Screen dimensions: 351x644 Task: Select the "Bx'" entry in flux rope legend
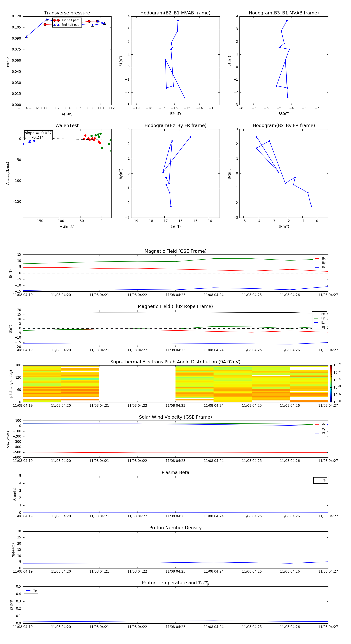[x=320, y=314]
